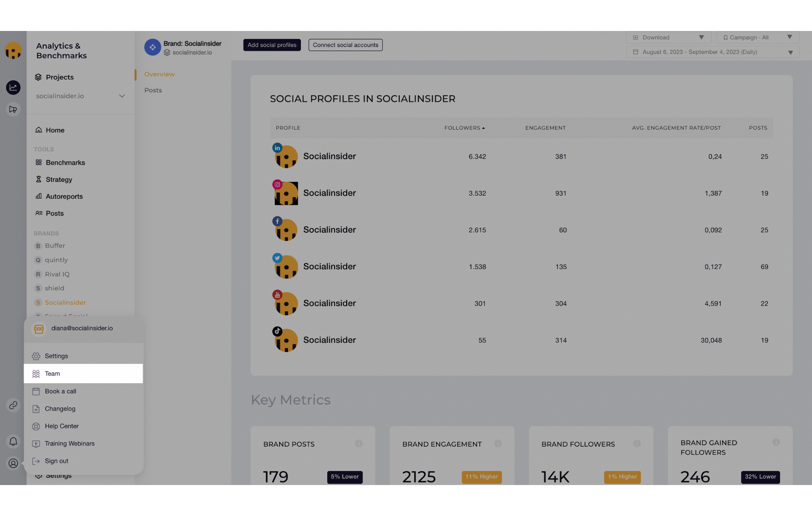Sort table by Followers column header
The width and height of the screenshot is (812, 516).
[464, 128]
